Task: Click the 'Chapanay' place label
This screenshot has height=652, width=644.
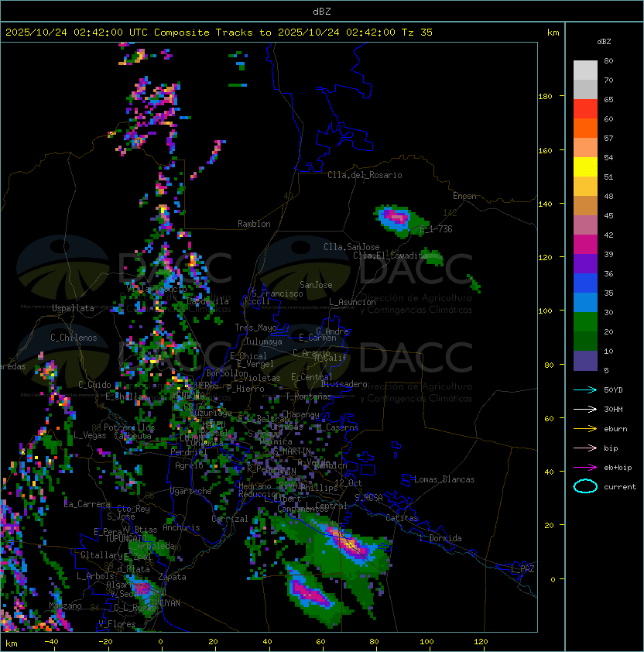Action: pos(300,414)
